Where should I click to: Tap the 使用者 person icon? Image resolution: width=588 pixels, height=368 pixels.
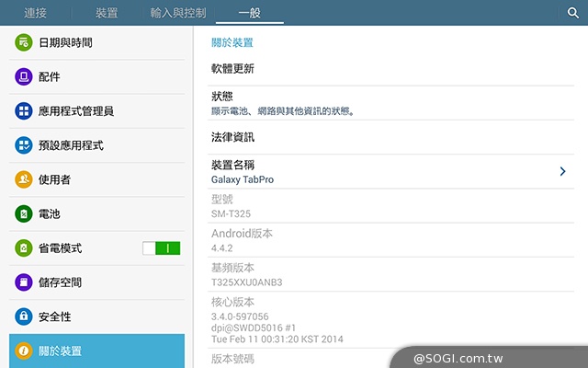24,179
